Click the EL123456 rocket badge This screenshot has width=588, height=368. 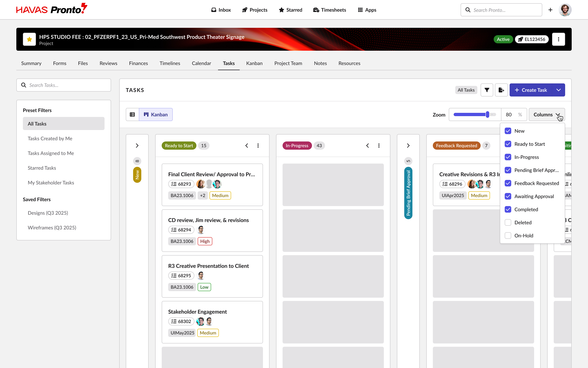click(532, 39)
